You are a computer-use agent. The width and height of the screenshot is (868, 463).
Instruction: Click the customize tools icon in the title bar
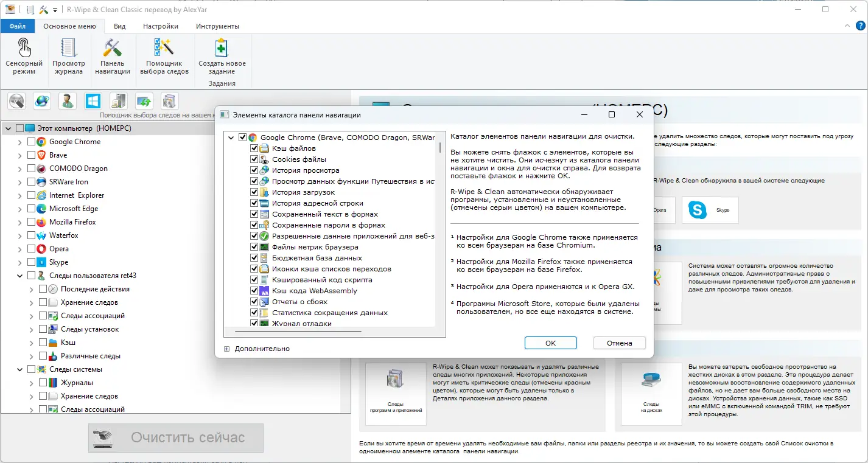pos(44,10)
